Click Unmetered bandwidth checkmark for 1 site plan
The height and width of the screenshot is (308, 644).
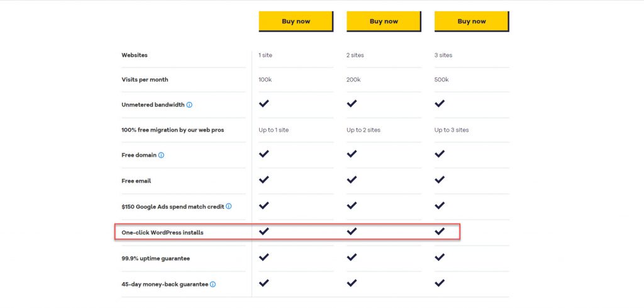[264, 103]
